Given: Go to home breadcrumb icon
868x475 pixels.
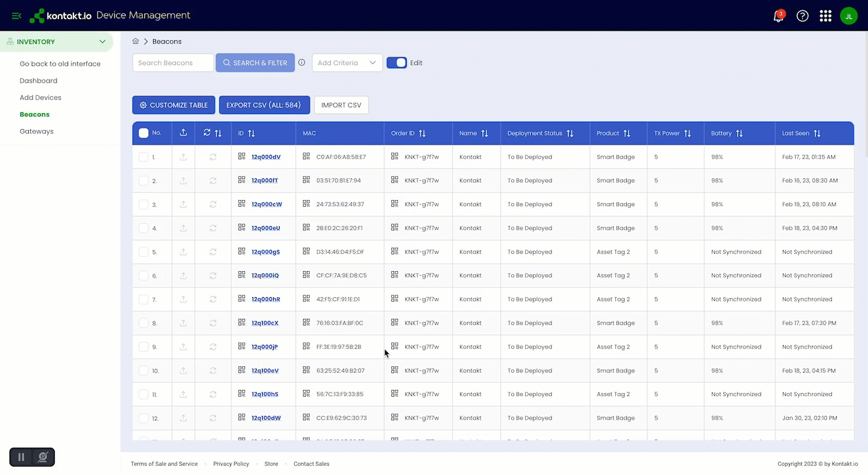Looking at the screenshot, I should [x=136, y=41].
